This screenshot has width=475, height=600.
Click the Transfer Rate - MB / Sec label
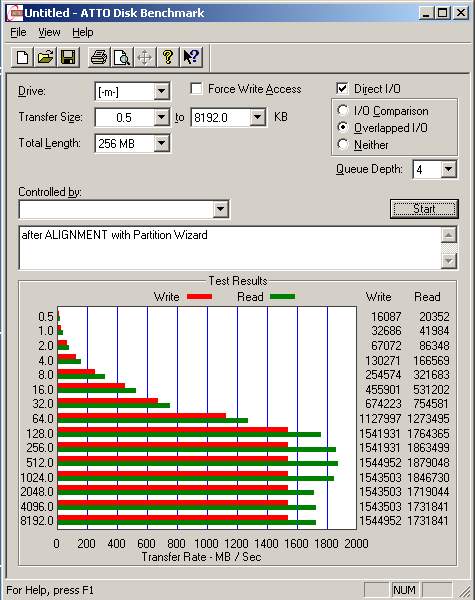(x=201, y=557)
